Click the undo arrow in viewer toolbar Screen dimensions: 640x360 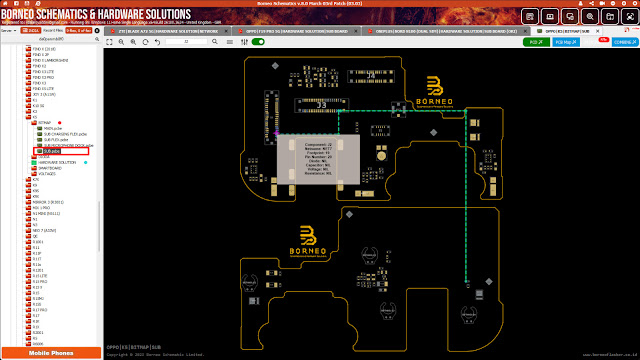pos(157,42)
